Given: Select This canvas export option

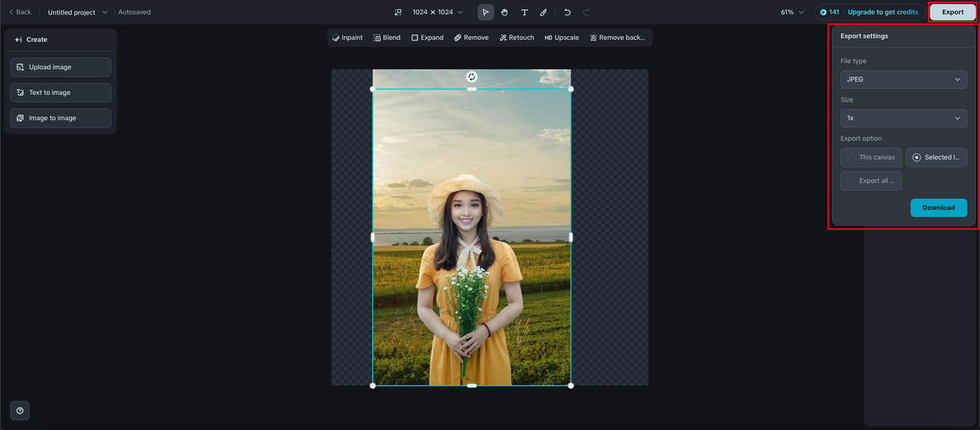Looking at the screenshot, I should tap(871, 158).
